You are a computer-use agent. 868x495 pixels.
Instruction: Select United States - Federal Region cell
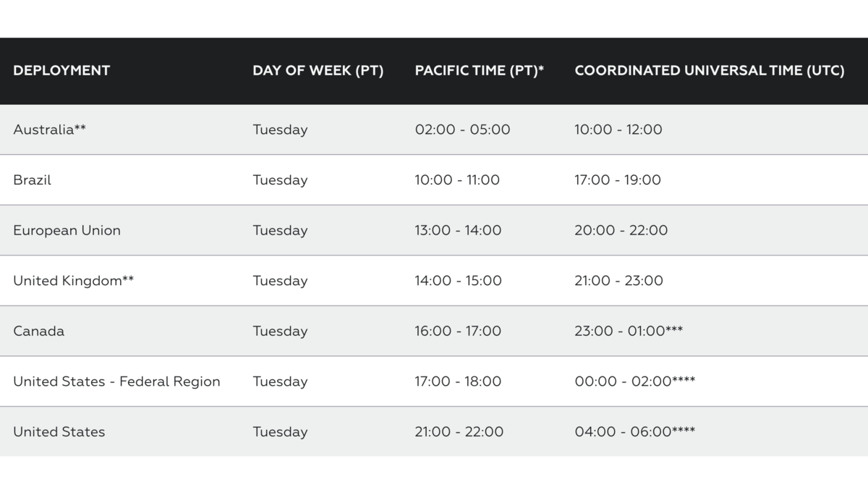(x=116, y=381)
